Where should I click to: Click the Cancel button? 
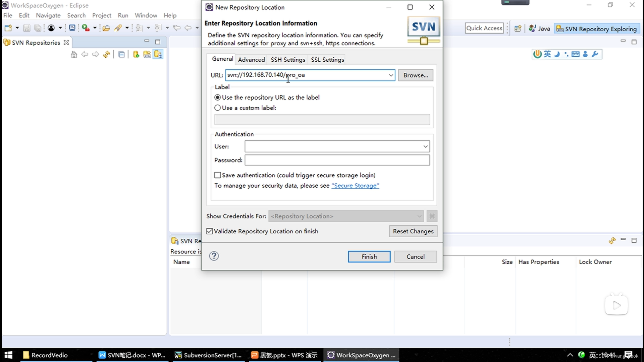point(416,257)
